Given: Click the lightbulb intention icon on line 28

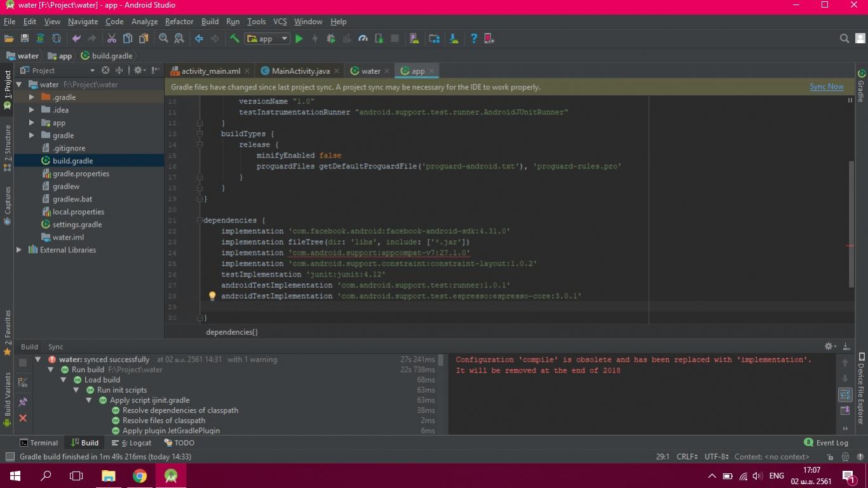Looking at the screenshot, I should click(212, 296).
